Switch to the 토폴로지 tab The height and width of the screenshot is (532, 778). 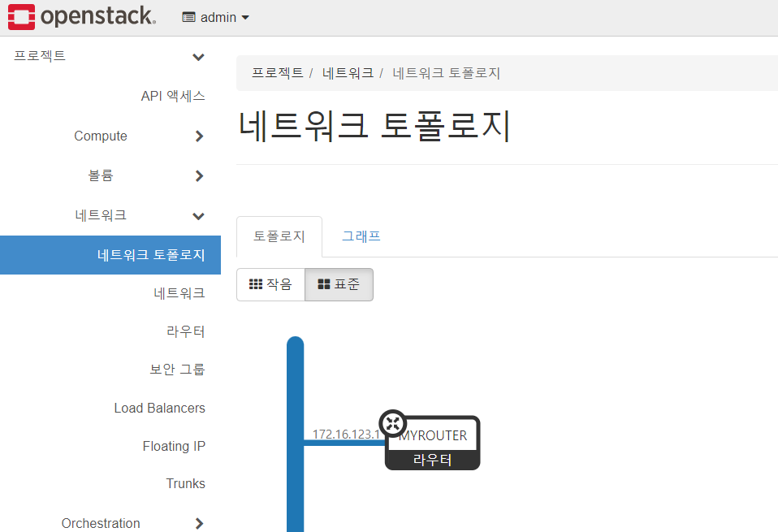[x=279, y=236]
